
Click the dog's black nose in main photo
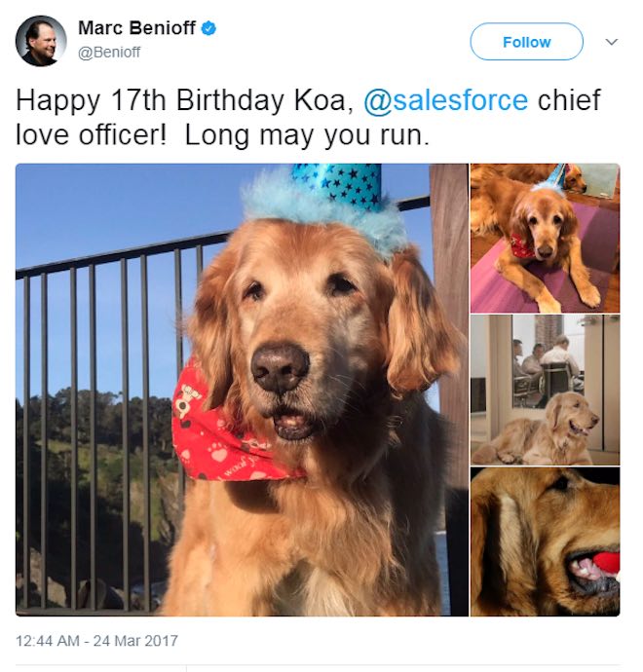coord(280,368)
